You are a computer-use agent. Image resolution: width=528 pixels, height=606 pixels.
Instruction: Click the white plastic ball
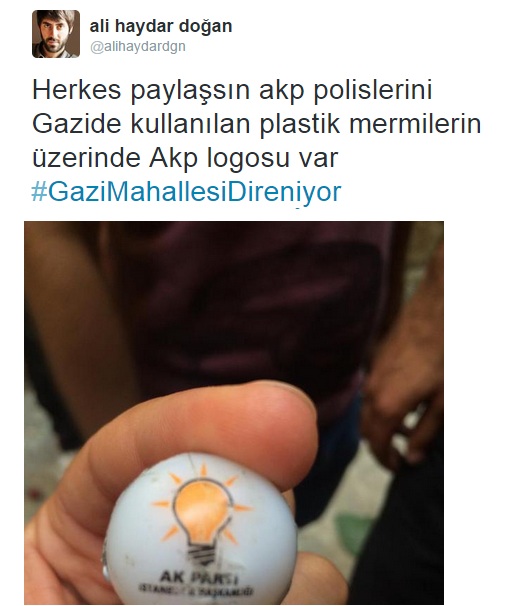coord(201,529)
